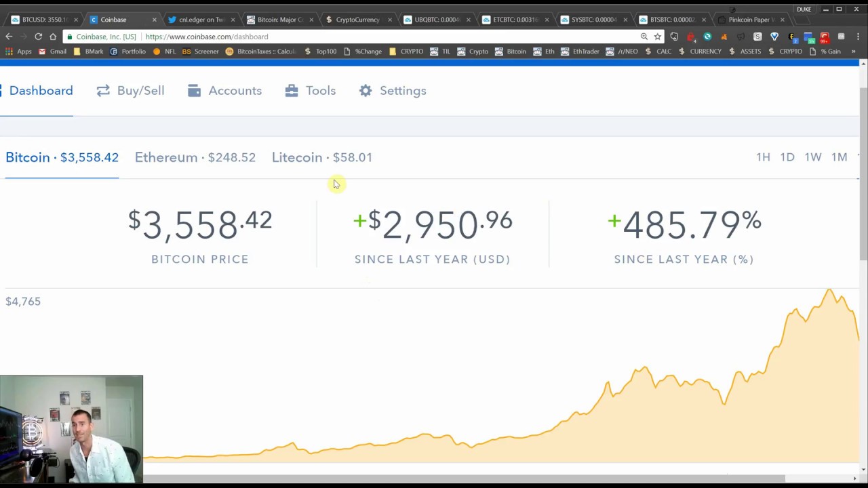This screenshot has height=488, width=868.
Task: Click the browser back arrow
Action: (x=9, y=37)
